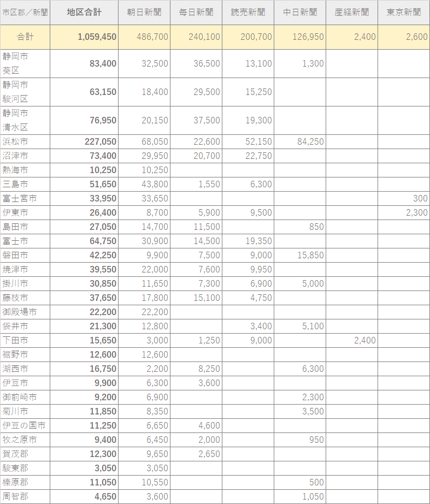This screenshot has height=504, width=430.
Task: Select total value 126,950
Action: [300, 37]
